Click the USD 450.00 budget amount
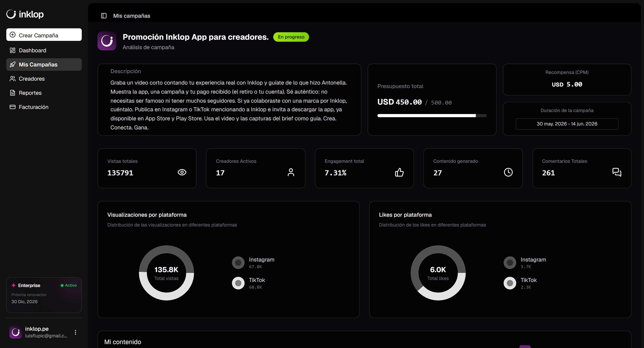The height and width of the screenshot is (348, 644). click(399, 102)
